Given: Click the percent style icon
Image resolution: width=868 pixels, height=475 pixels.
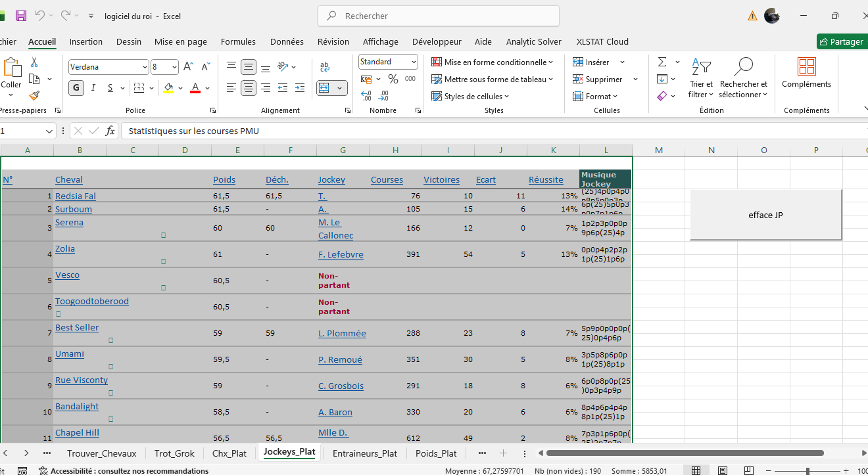Looking at the screenshot, I should click(x=393, y=79).
